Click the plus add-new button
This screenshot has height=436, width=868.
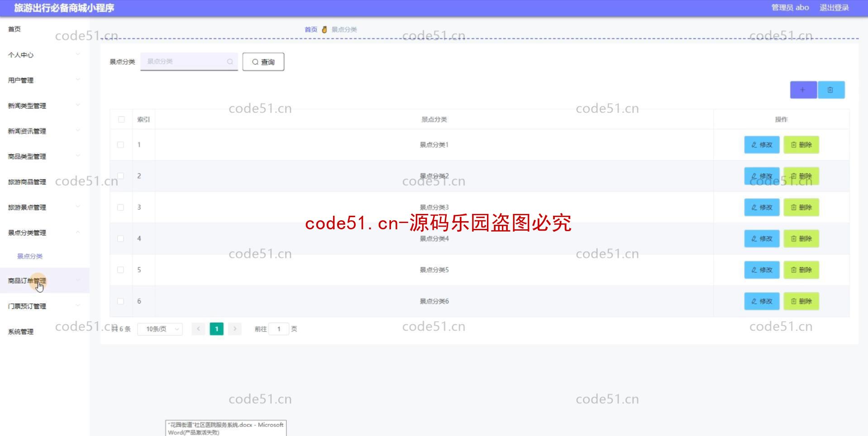pyautogui.click(x=803, y=90)
